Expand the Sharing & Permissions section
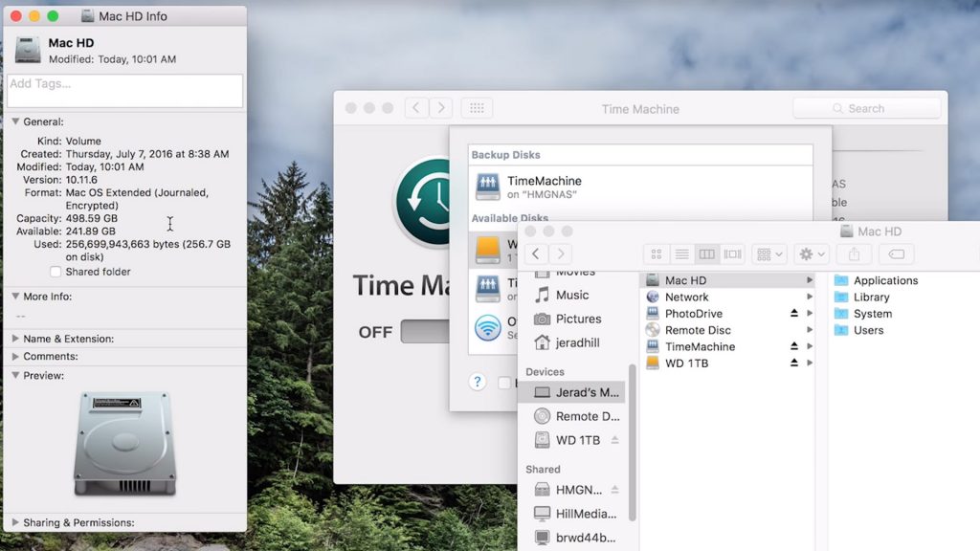 [15, 522]
